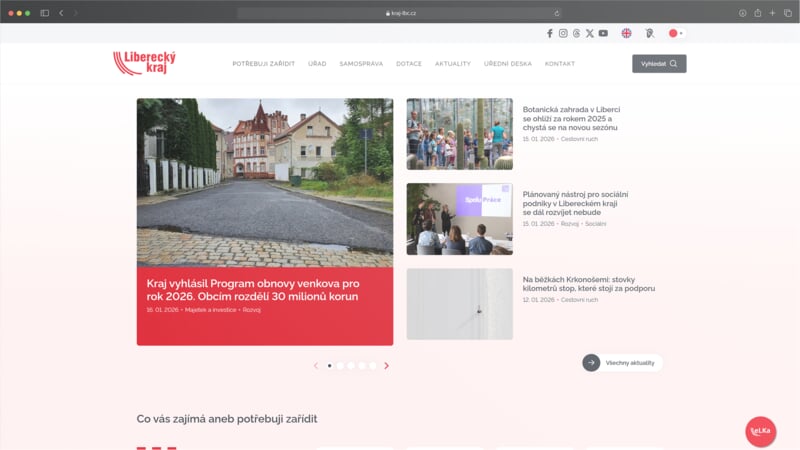Click the hearing accessibility ear icon

(649, 33)
